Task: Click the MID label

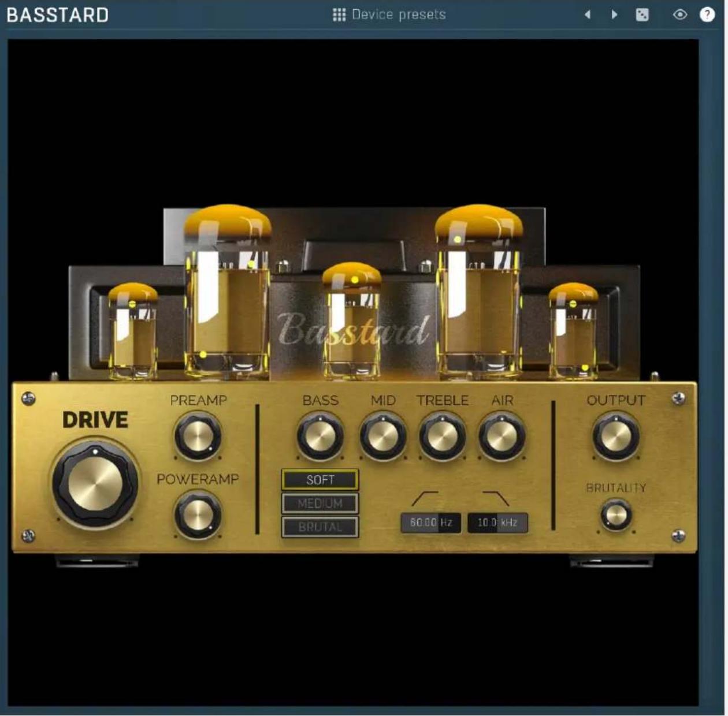Action: click(x=383, y=400)
